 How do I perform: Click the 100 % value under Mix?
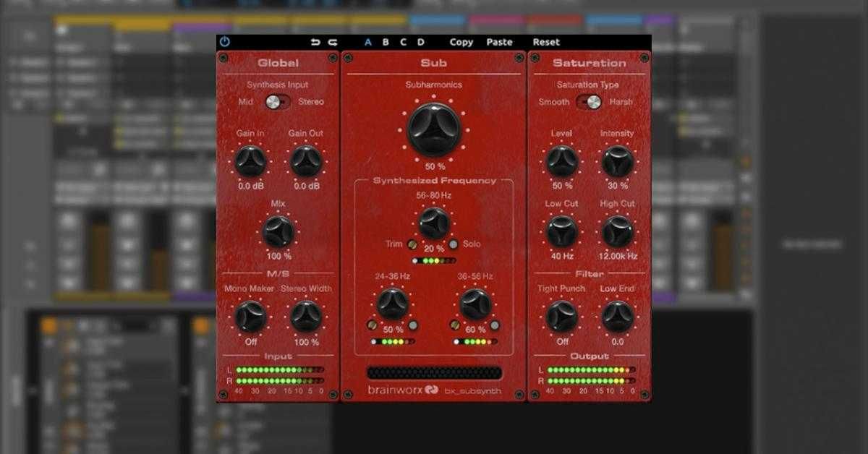tap(278, 256)
